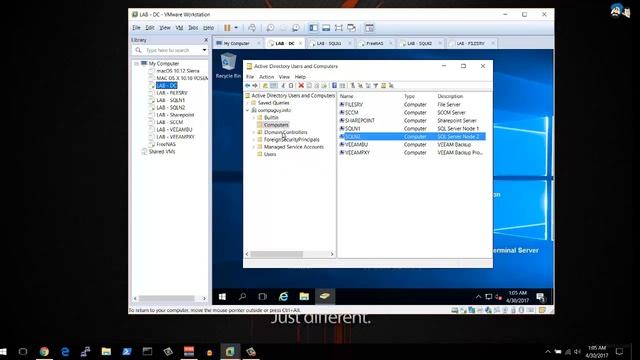Select macOS 10.12 Sierra in Library
The height and width of the screenshot is (360, 640).
point(178,71)
